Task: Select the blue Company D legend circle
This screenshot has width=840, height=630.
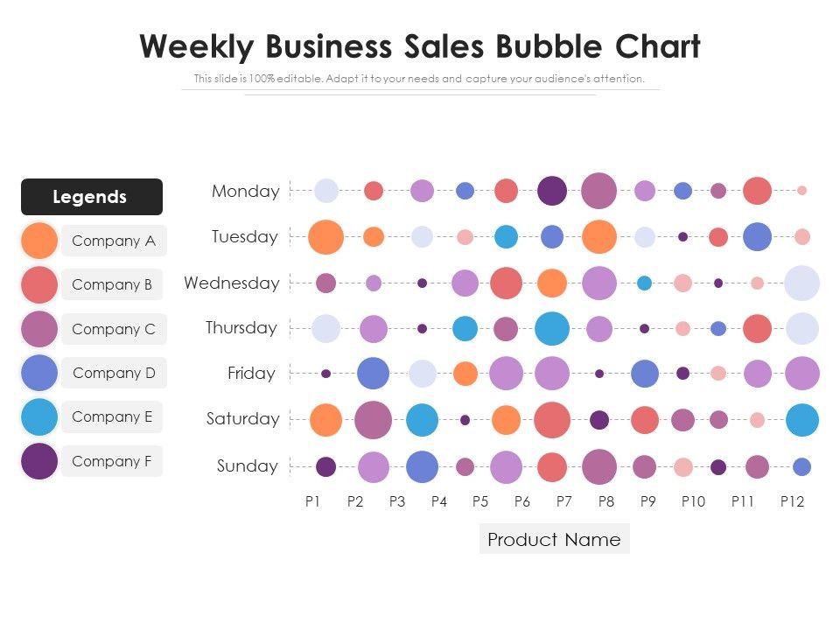Action: tap(39, 373)
